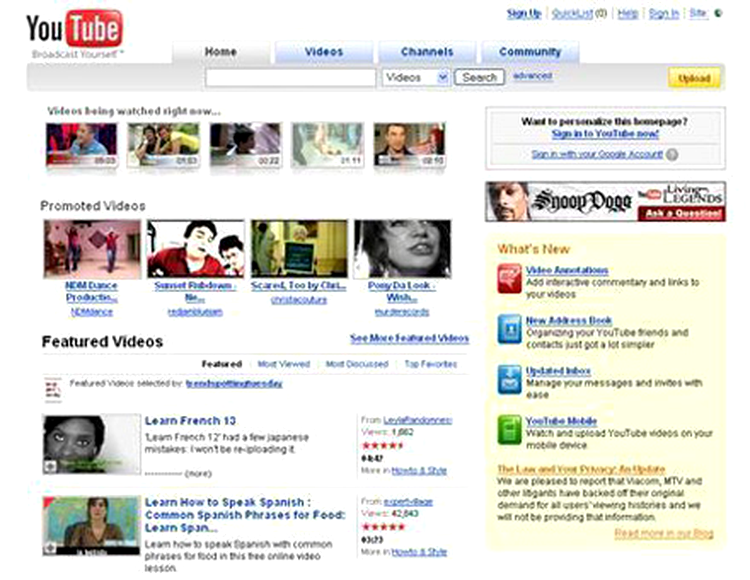The image size is (750, 580).
Task: Open The Law and Your Privacy update
Action: click(x=581, y=469)
